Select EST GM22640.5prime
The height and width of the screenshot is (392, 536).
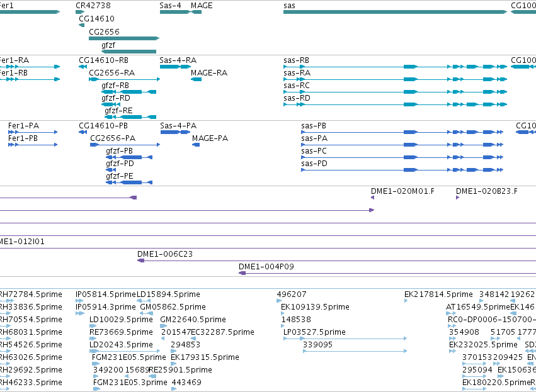(163, 326)
